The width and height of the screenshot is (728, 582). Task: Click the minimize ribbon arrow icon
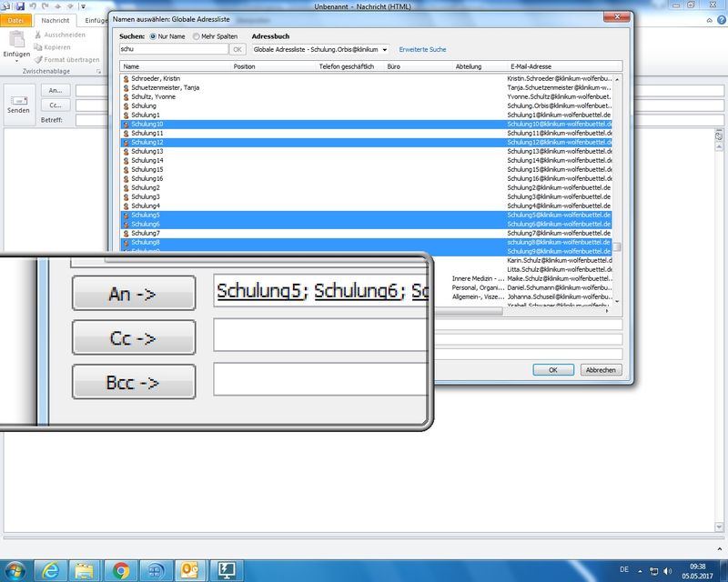coord(709,20)
